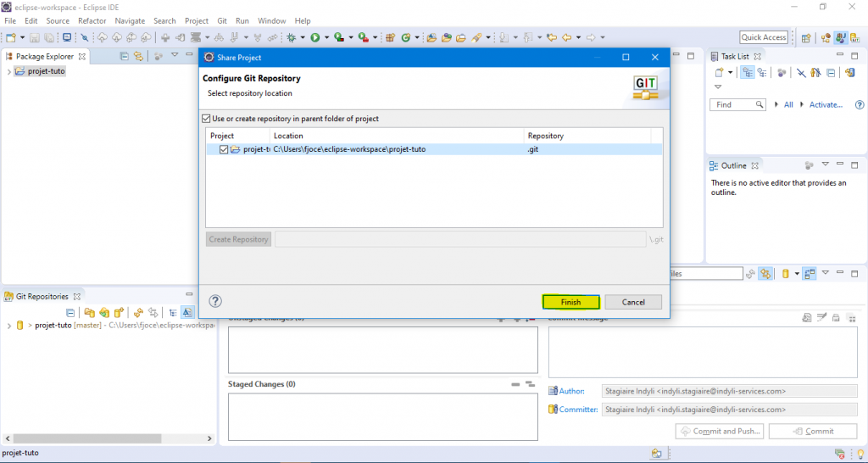Toggle Scheduled view in Task List
868x463 pixels.
(x=762, y=73)
